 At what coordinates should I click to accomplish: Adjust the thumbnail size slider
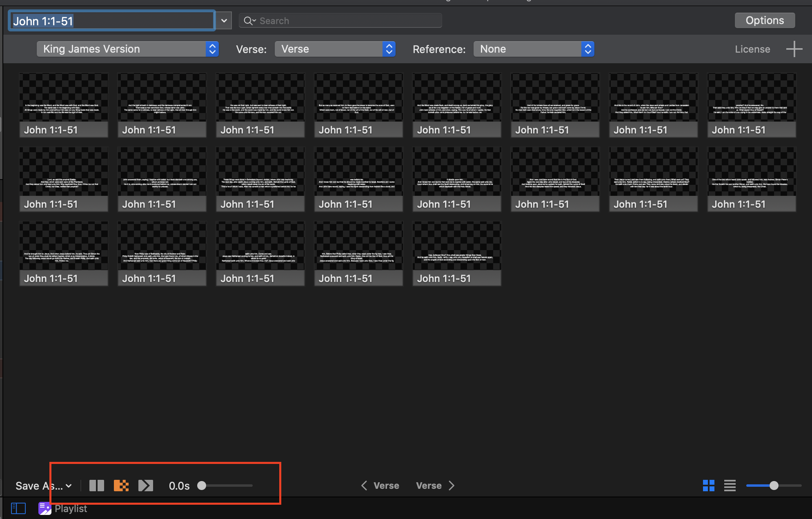click(x=774, y=486)
